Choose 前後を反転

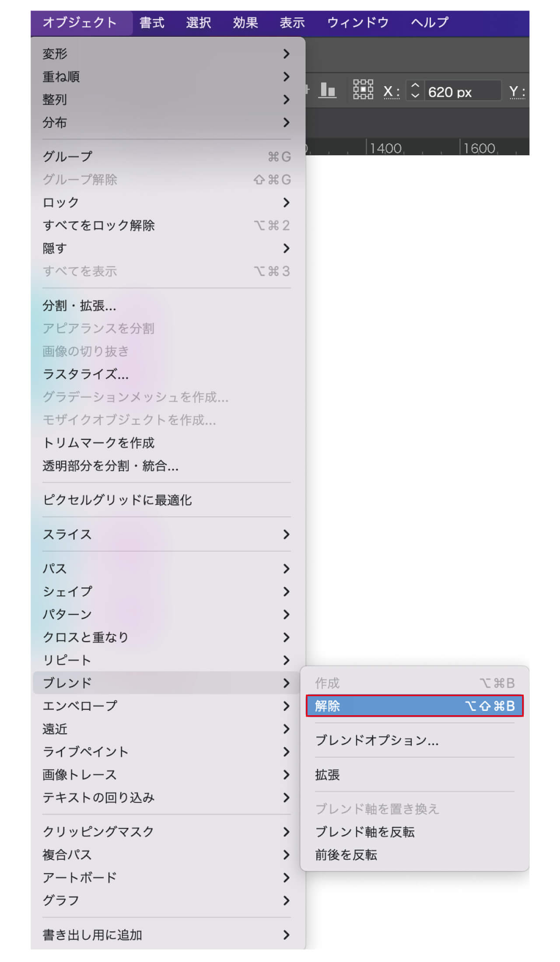(x=414, y=855)
